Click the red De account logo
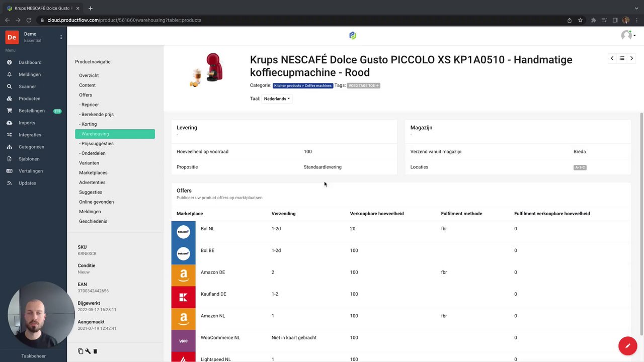This screenshot has width=644, height=362. tap(12, 37)
